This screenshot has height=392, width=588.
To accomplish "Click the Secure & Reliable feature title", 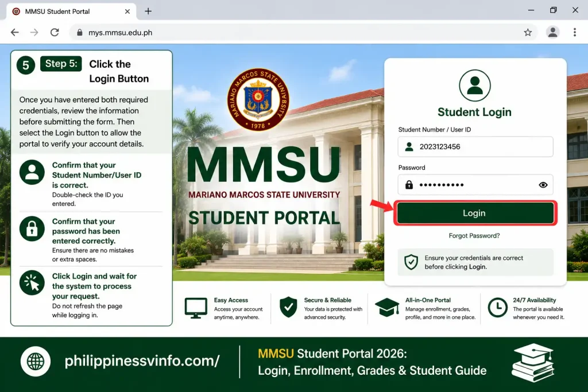I will [x=328, y=300].
